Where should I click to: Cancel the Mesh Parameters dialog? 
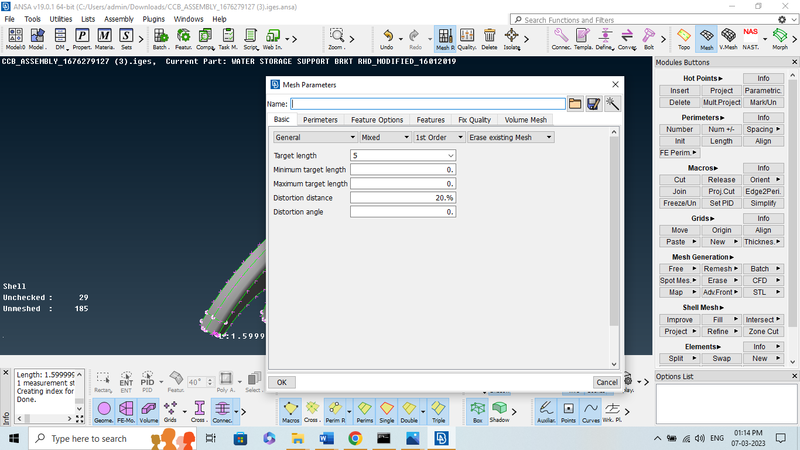[x=607, y=382]
